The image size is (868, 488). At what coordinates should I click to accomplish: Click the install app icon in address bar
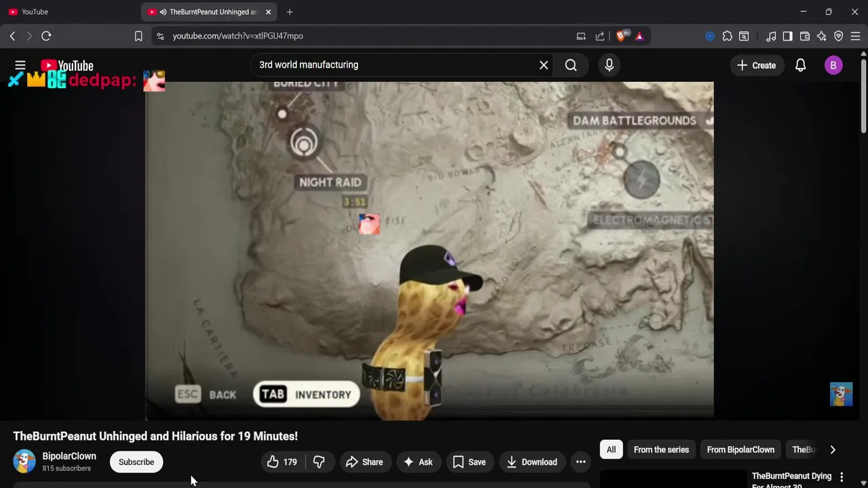(581, 36)
